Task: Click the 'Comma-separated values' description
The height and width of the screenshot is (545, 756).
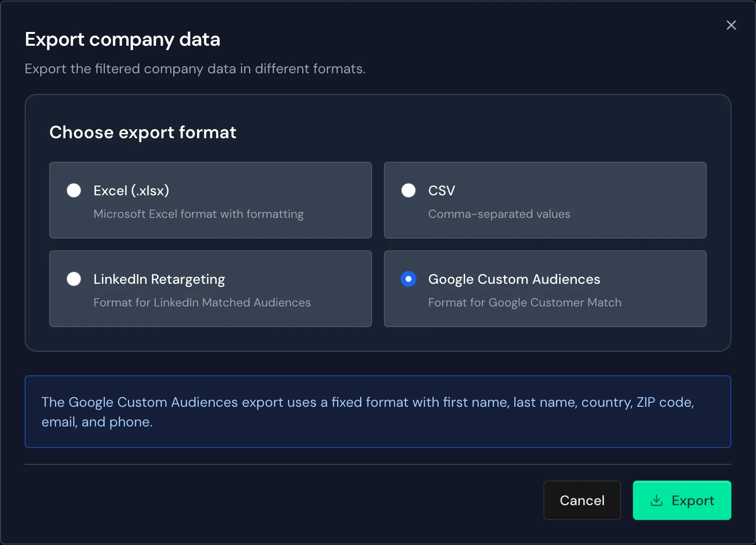Action: pyautogui.click(x=499, y=214)
